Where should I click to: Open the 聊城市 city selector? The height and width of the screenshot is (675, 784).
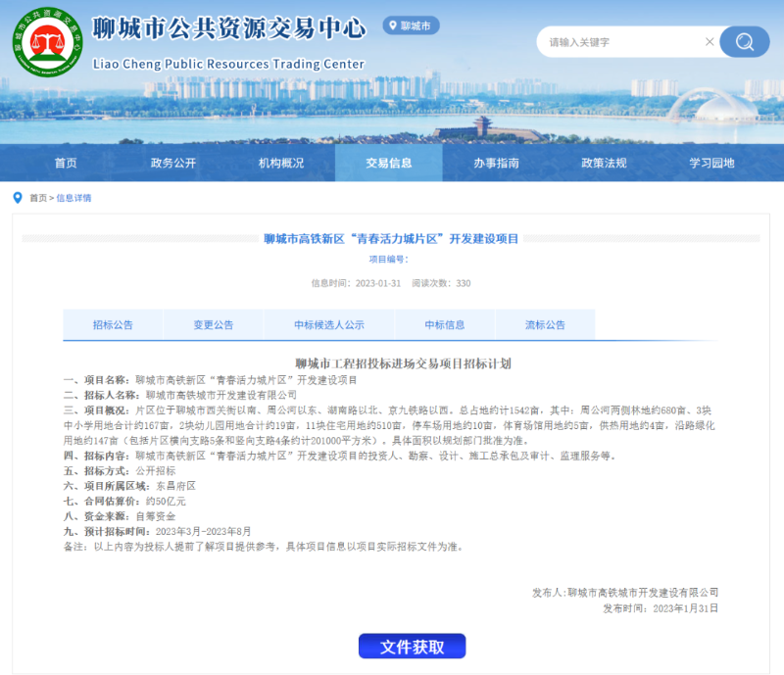click(x=412, y=25)
